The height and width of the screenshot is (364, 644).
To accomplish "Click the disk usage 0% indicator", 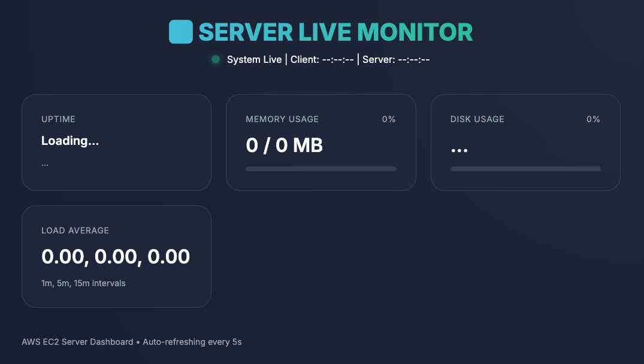I will click(x=593, y=119).
